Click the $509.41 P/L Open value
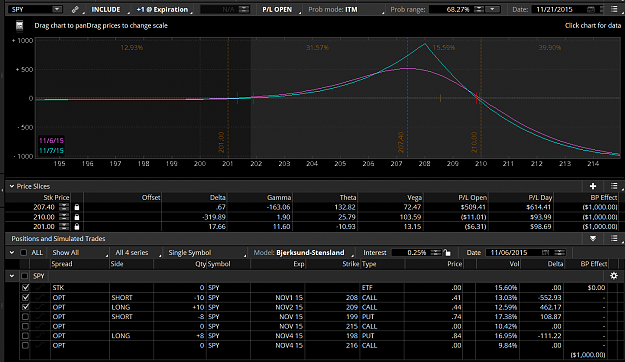The image size is (625, 362). click(473, 207)
